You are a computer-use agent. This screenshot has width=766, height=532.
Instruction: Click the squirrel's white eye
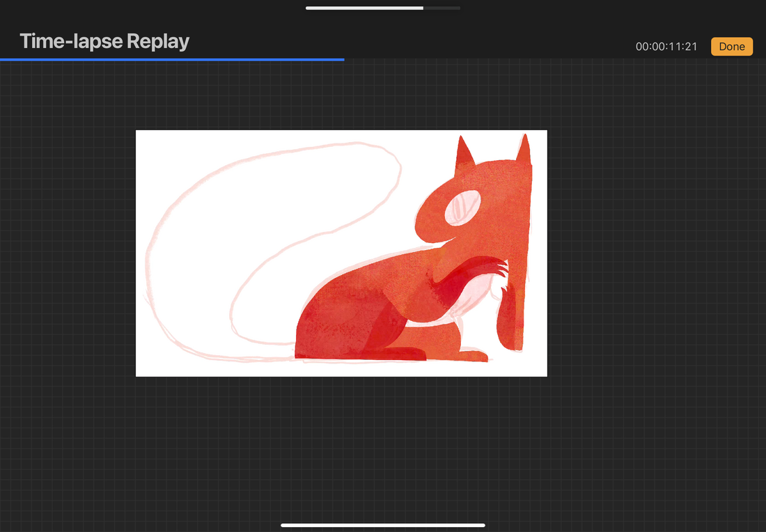[x=464, y=207]
